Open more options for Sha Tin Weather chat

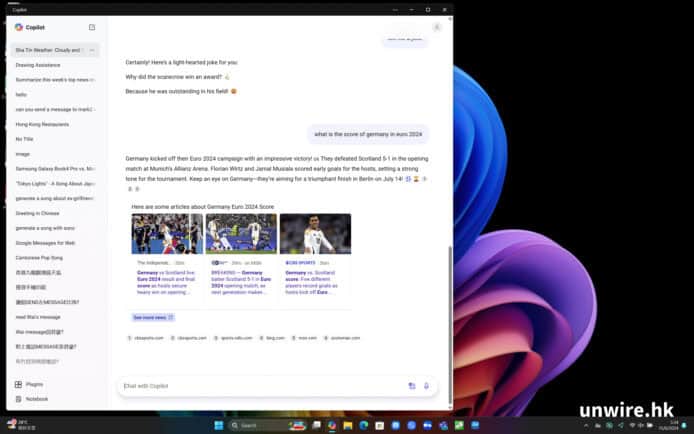pos(92,50)
